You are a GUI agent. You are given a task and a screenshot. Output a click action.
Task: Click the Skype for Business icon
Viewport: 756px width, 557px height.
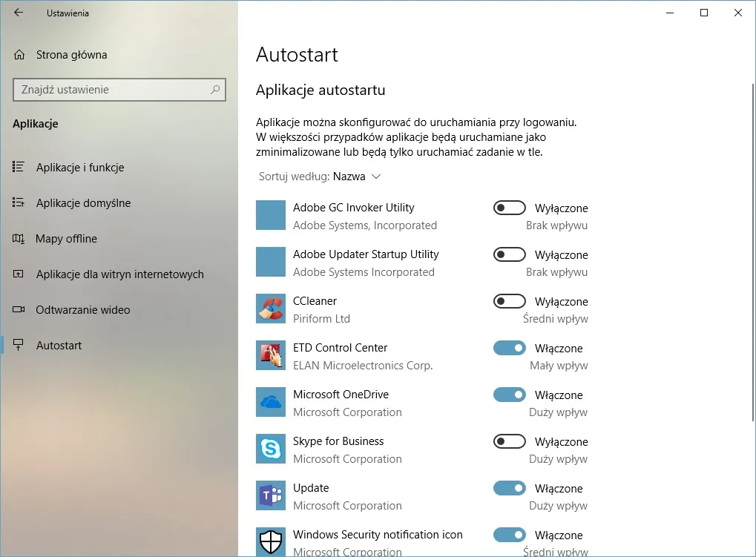(269, 449)
